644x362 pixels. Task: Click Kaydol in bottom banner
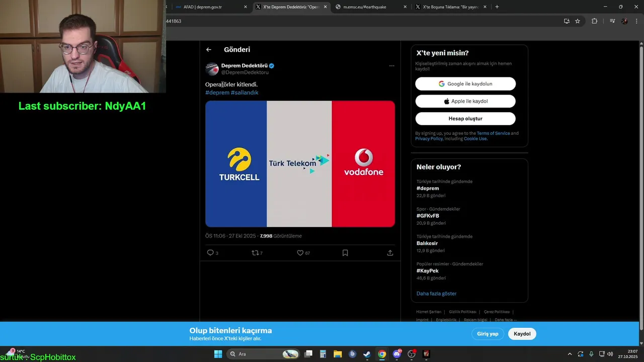522,334
